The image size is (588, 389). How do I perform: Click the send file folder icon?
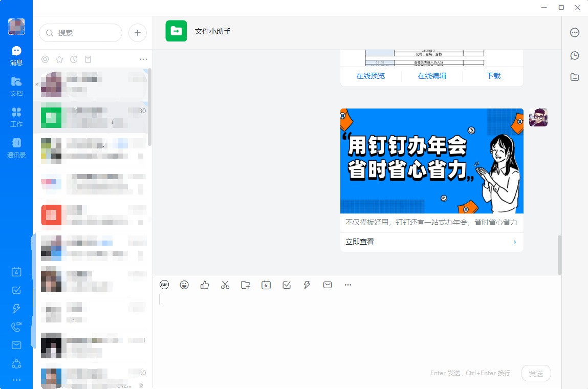(246, 285)
